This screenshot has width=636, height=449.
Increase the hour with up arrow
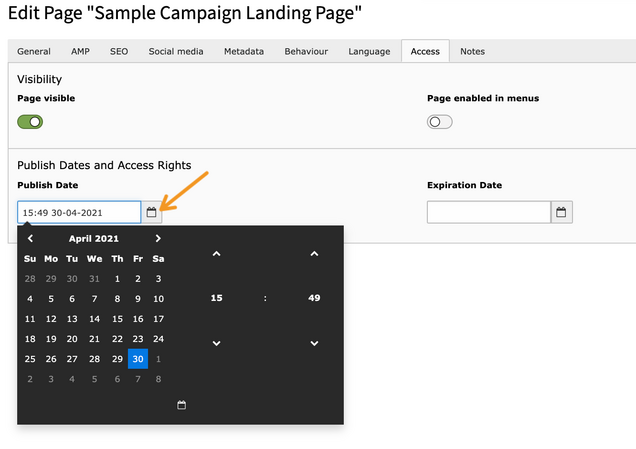[217, 254]
